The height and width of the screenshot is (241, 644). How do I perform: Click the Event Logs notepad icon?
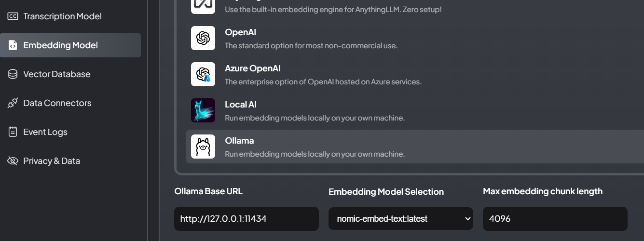click(x=13, y=132)
